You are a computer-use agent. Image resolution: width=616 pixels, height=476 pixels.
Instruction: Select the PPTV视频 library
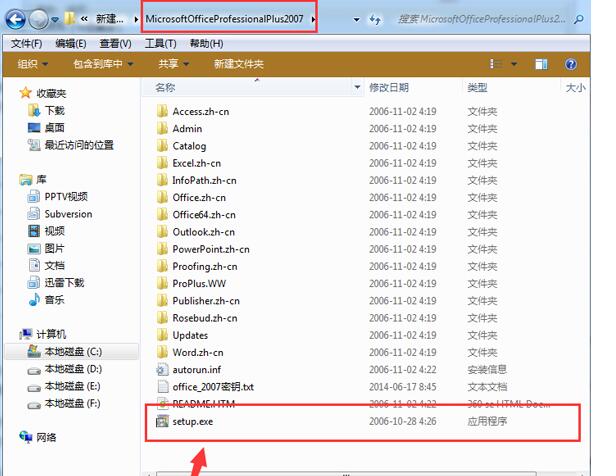[66, 196]
